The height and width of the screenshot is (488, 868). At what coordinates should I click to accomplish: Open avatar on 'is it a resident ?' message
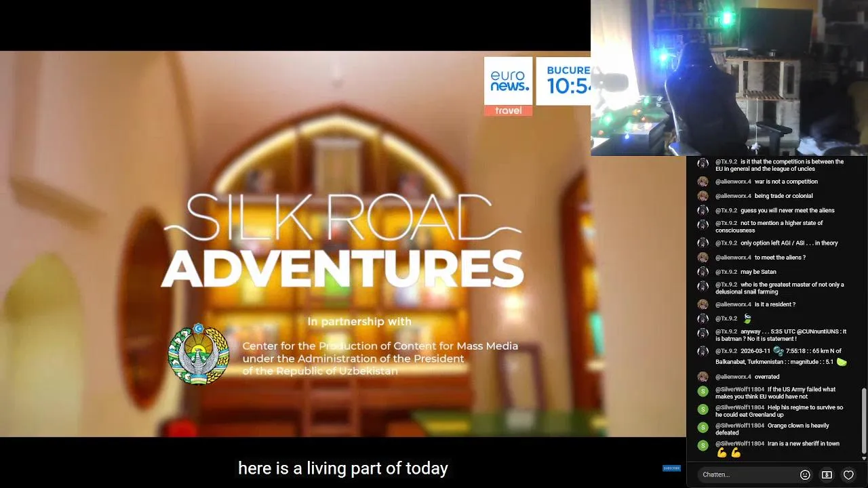[x=703, y=304]
